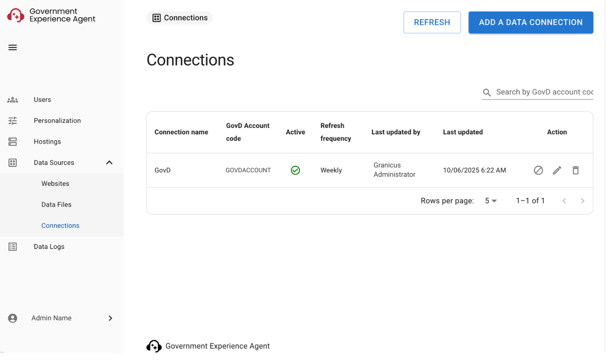Click the green active checkmark for GovD
Image resolution: width=607 pixels, height=364 pixels.
(x=295, y=170)
